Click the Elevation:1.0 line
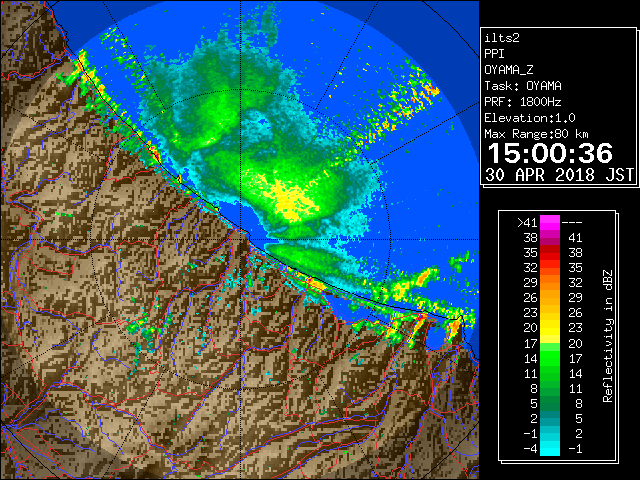640x480 pixels. point(530,118)
